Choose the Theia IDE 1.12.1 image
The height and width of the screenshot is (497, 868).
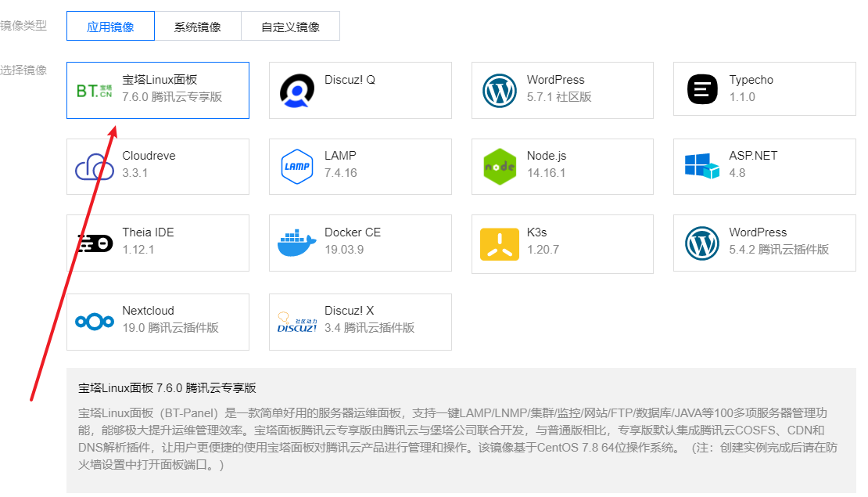(x=158, y=243)
